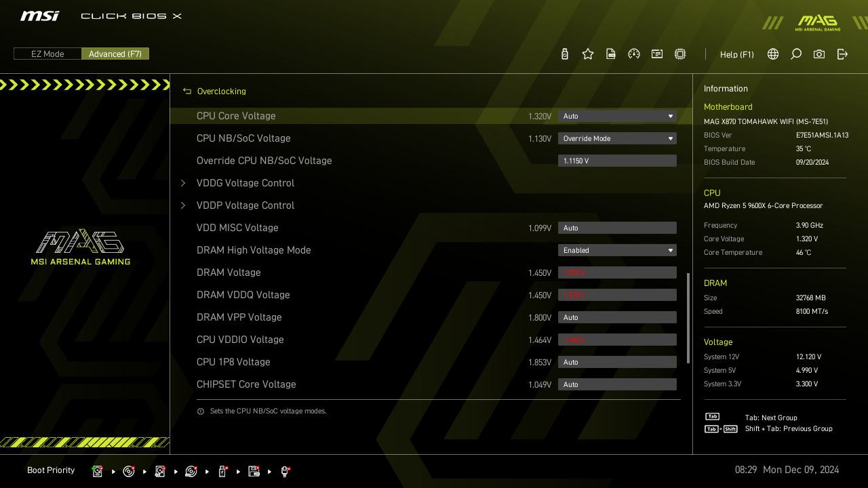Open the speedometer hardware monitor icon
The image size is (868, 488).
[634, 54]
